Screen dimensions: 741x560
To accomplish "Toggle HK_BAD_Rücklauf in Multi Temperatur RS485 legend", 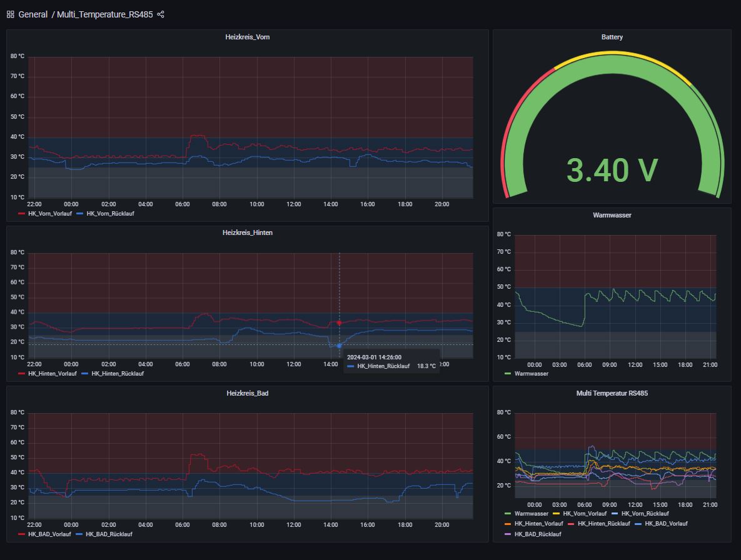I will [x=540, y=534].
